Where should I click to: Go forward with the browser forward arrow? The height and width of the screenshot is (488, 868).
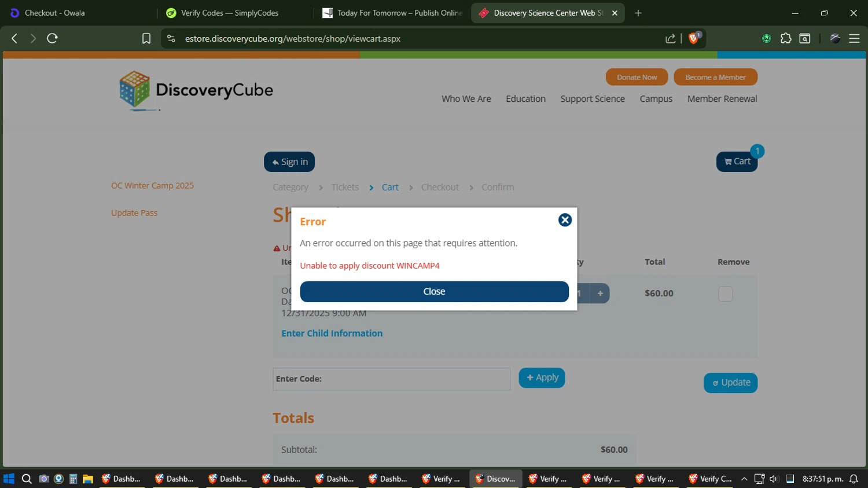33,38
